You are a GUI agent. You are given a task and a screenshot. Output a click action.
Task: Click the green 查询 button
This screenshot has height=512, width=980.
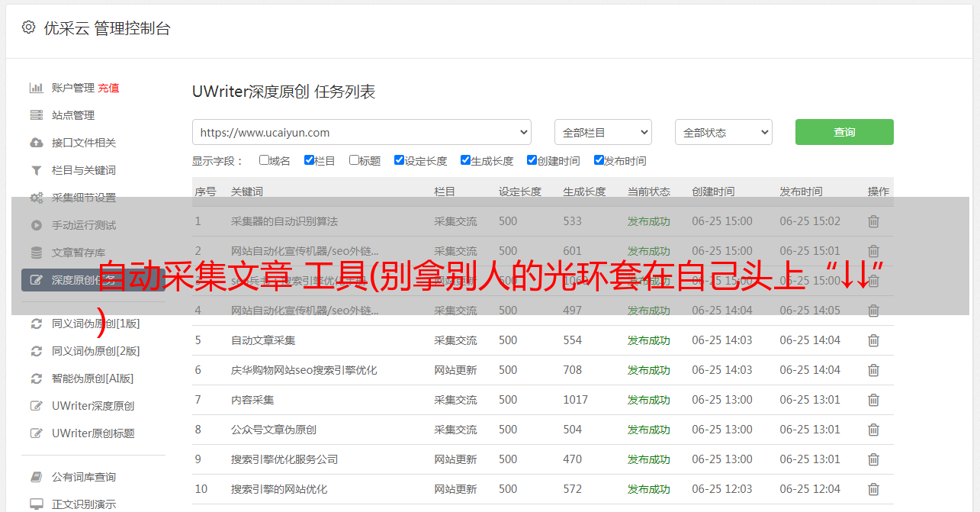click(x=844, y=132)
